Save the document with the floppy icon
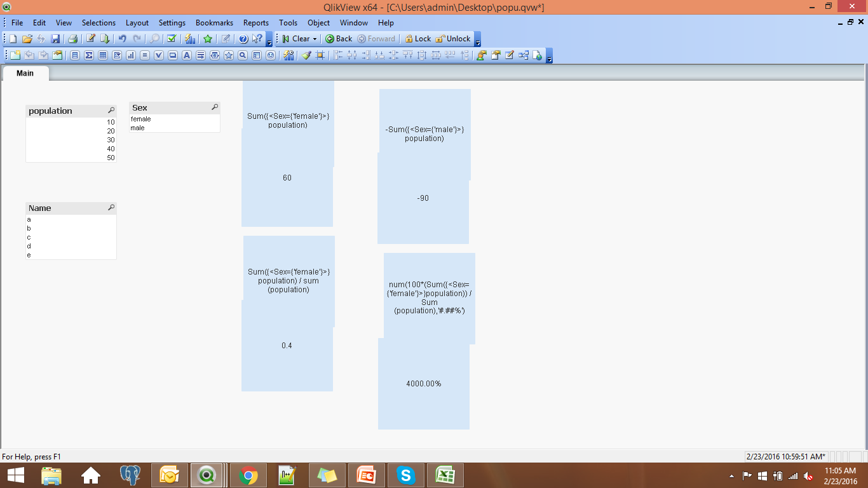Image resolution: width=868 pixels, height=488 pixels. coord(55,39)
